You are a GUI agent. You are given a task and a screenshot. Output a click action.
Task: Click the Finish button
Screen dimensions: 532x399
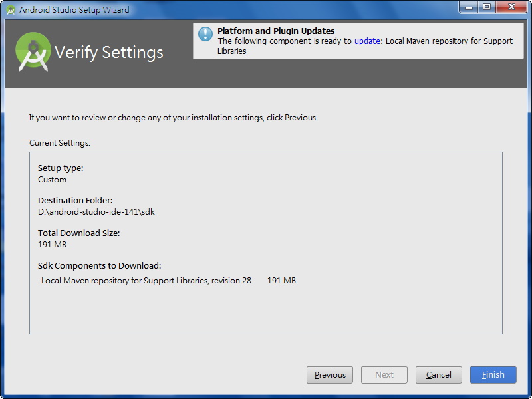[493, 375]
